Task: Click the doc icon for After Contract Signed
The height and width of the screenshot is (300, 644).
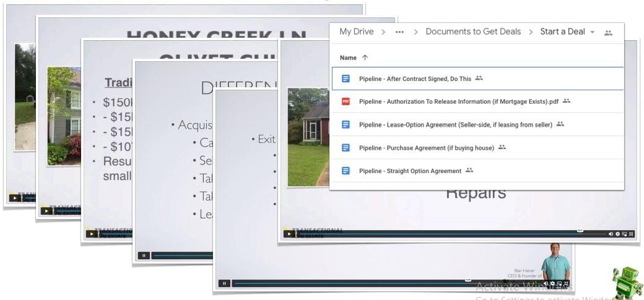Action: 346,79
